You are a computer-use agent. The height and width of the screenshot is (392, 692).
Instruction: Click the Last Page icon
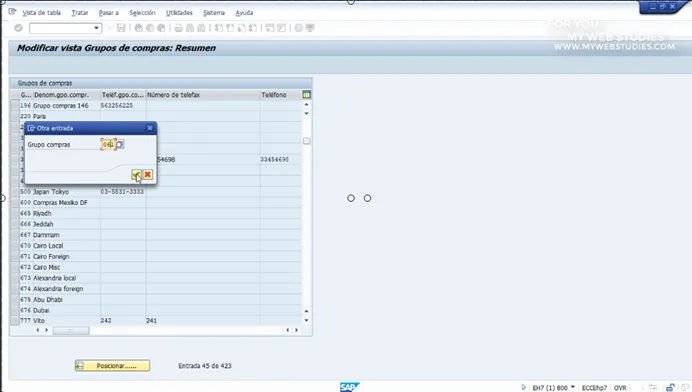[x=253, y=28]
